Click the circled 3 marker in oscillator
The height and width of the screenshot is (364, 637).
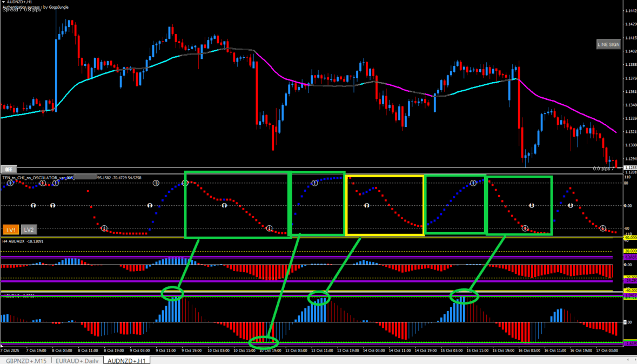tap(156, 184)
